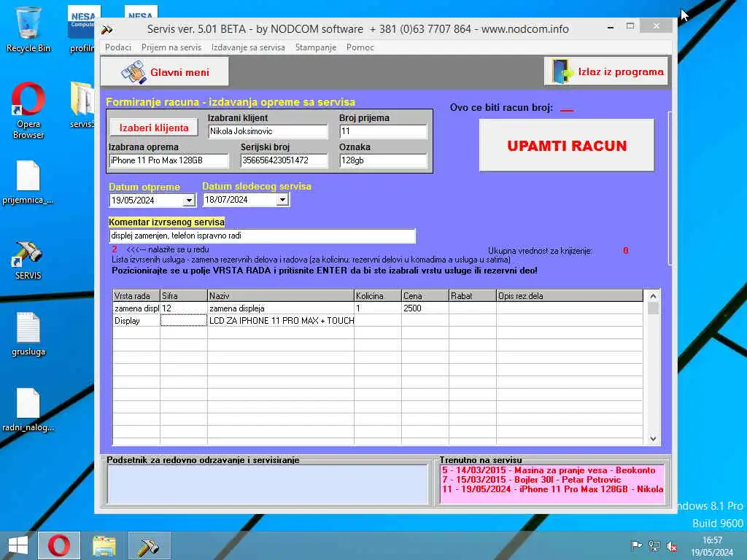Select iPhone 11 Pro Max service entry
The image size is (747, 560).
click(553, 489)
